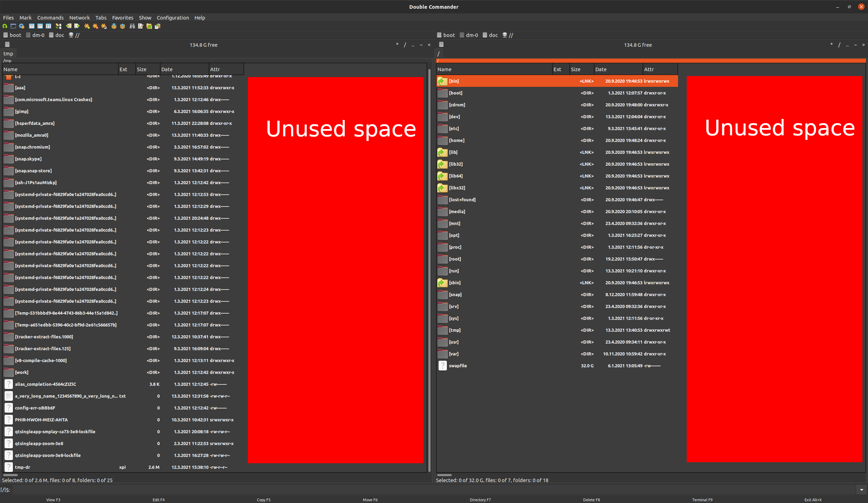Image resolution: width=868 pixels, height=503 pixels.
Task: Select the // network drive in the right panel
Action: point(508,35)
